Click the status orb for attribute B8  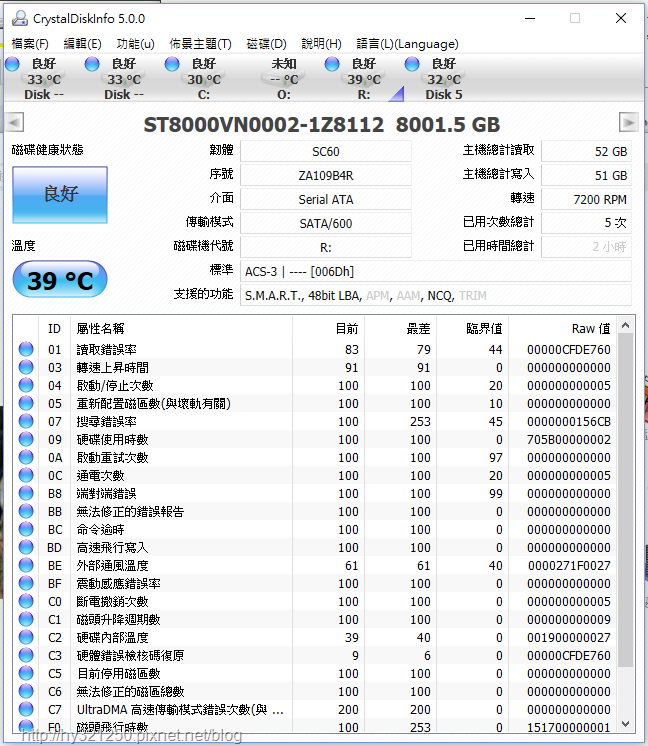[x=26, y=493]
